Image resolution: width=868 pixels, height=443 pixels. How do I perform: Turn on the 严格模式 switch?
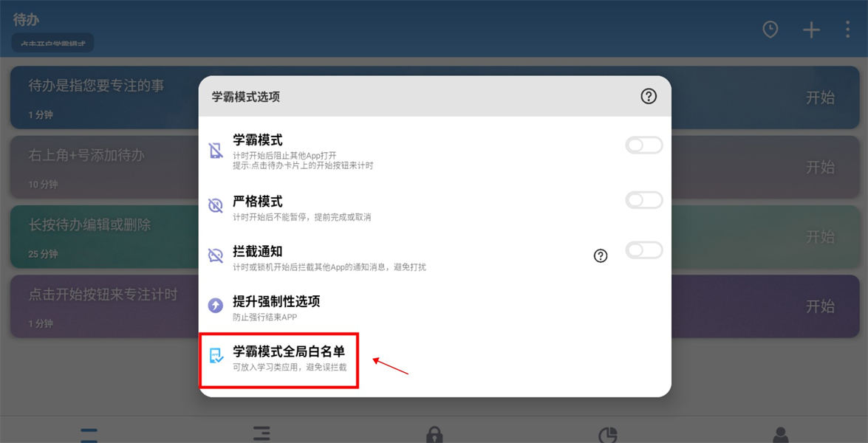(644, 200)
